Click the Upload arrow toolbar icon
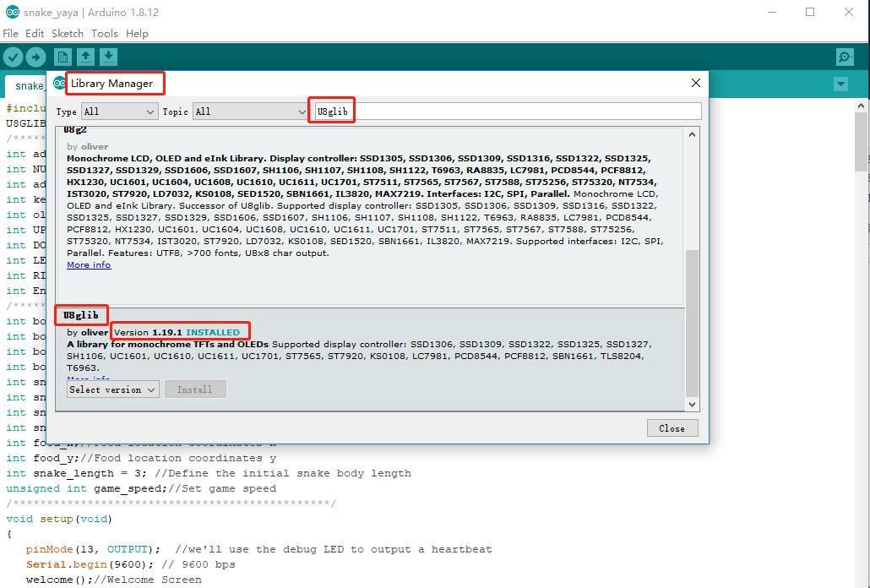Viewport: 870px width, 588px height. (x=36, y=57)
